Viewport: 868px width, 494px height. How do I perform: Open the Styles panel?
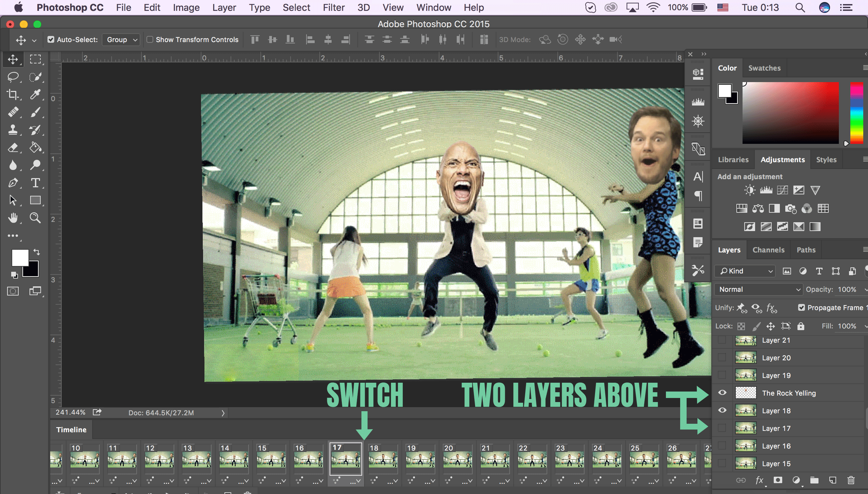(x=826, y=159)
